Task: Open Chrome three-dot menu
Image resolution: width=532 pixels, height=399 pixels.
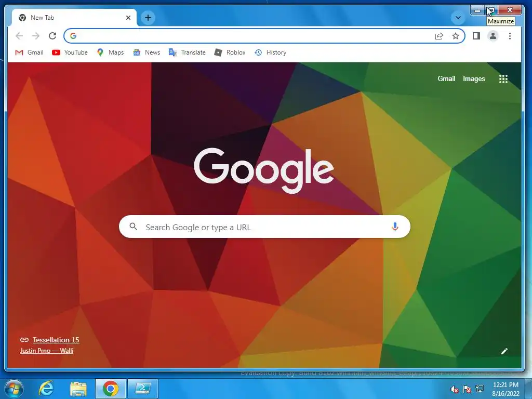Action: [x=510, y=36]
